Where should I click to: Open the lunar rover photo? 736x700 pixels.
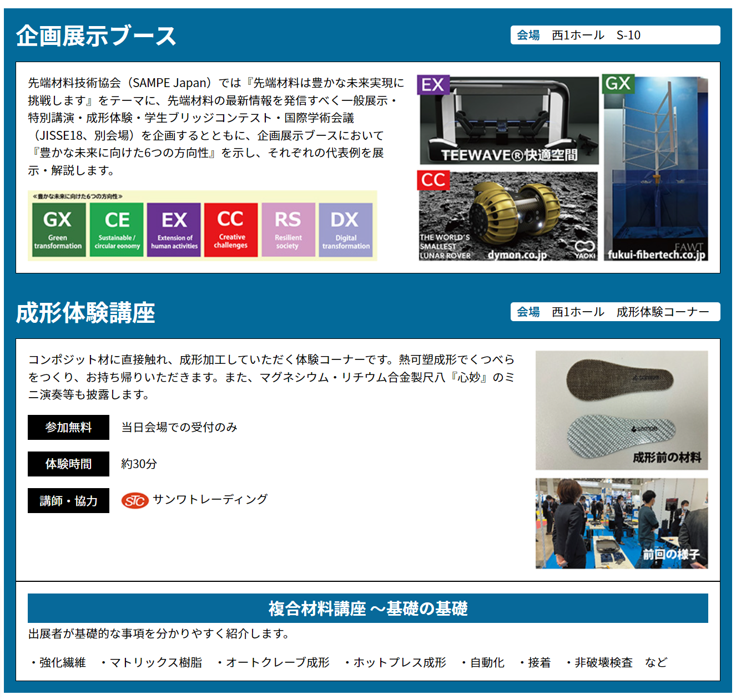pyautogui.click(x=508, y=216)
